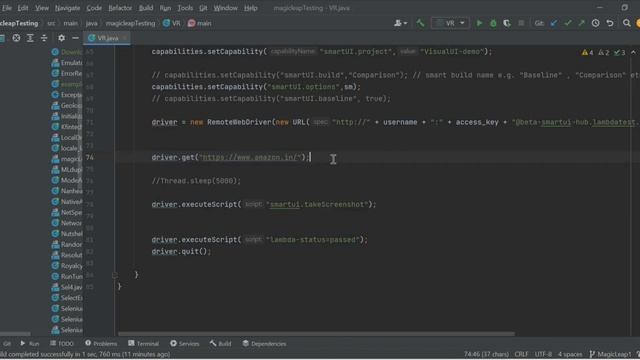Collapse the method fold marker in the gutter

click(x=115, y=275)
